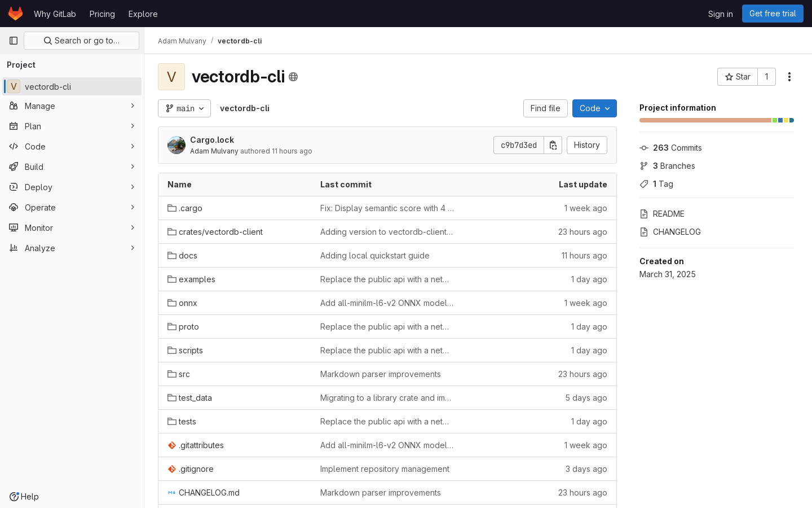812x508 pixels.
Task: Click the Adam Mulvany commit avatar
Action: (x=176, y=145)
